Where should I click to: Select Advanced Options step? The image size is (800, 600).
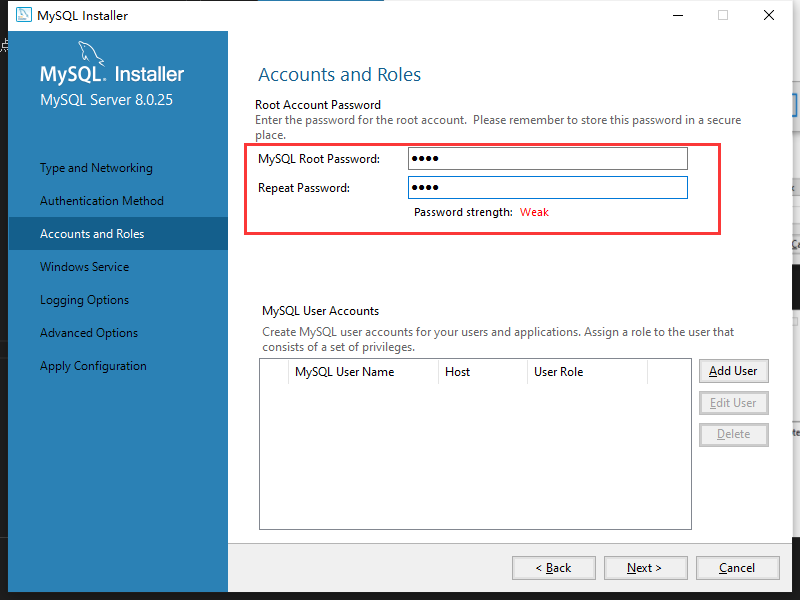pyautogui.click(x=89, y=333)
